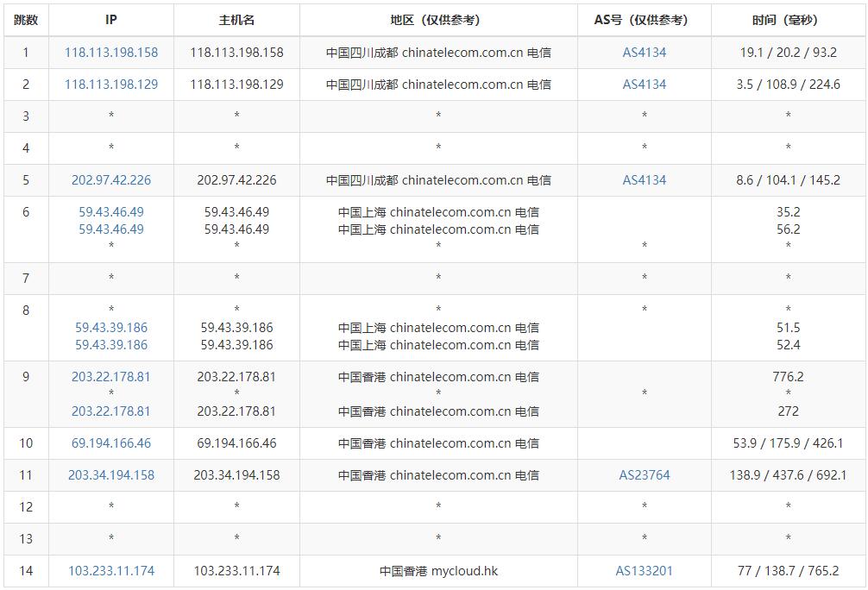The height and width of the screenshot is (590, 868).
Task: Select hostname text 118.113.198.129 in hop 2
Action: click(x=237, y=85)
